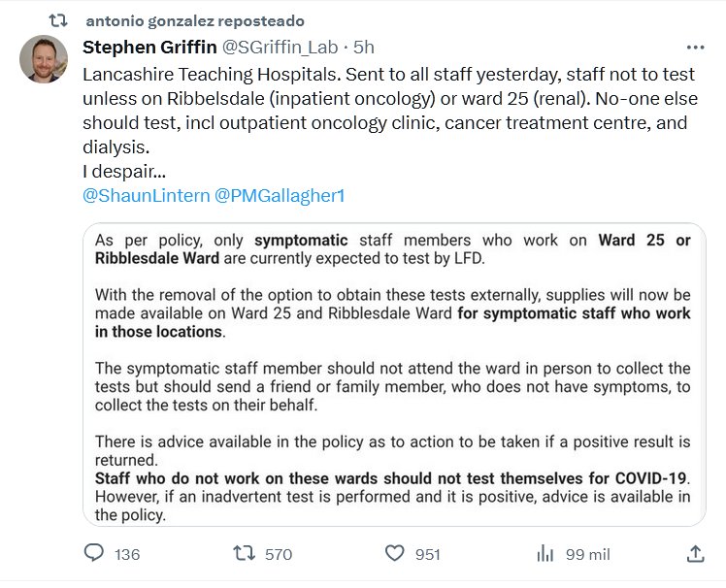Click the 136 replies count
The image size is (726, 588).
click(x=127, y=554)
